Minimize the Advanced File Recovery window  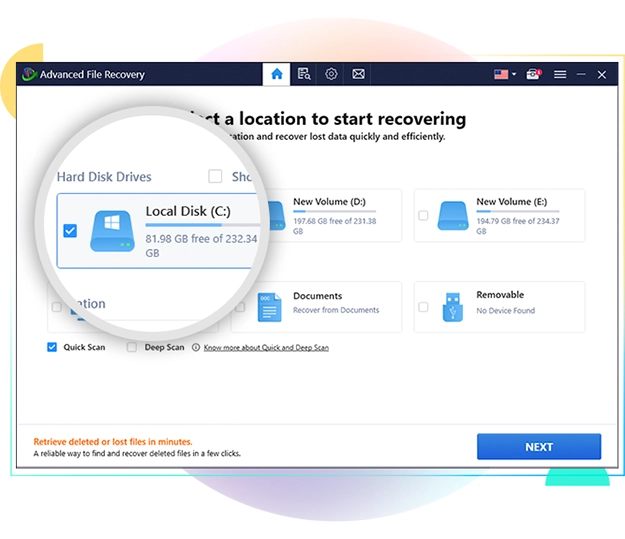pos(581,74)
